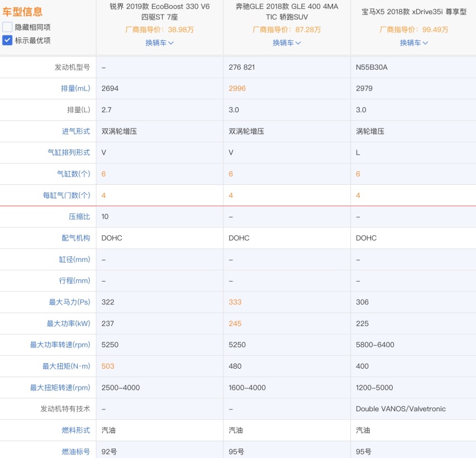Select the cylinder layout value L
The width and height of the screenshot is (476, 458).
(358, 152)
